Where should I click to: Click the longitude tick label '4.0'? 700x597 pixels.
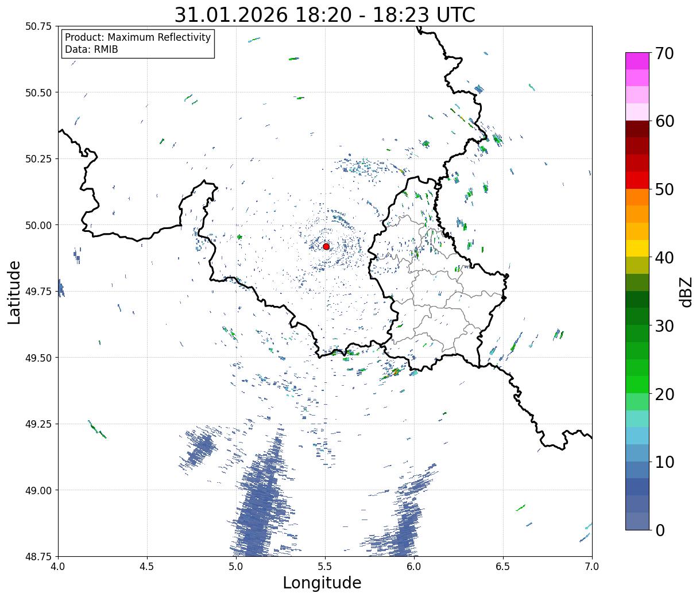click(x=58, y=567)
